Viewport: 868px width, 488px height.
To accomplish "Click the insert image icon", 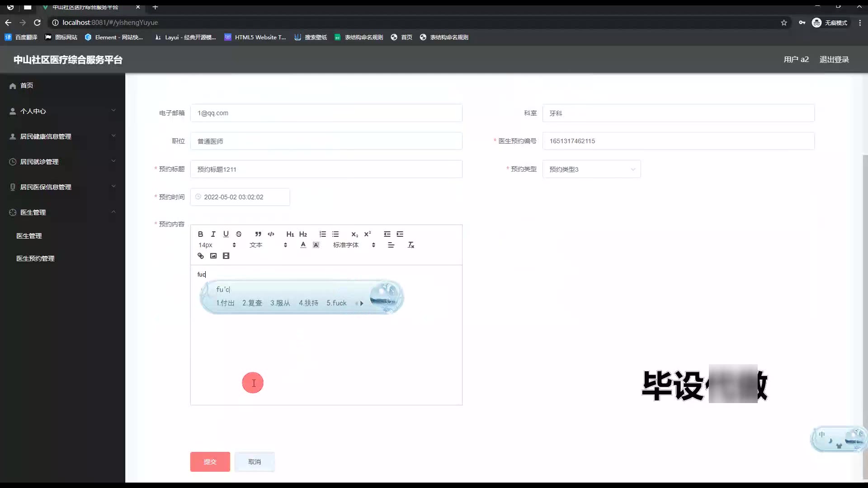I will pos(213,256).
